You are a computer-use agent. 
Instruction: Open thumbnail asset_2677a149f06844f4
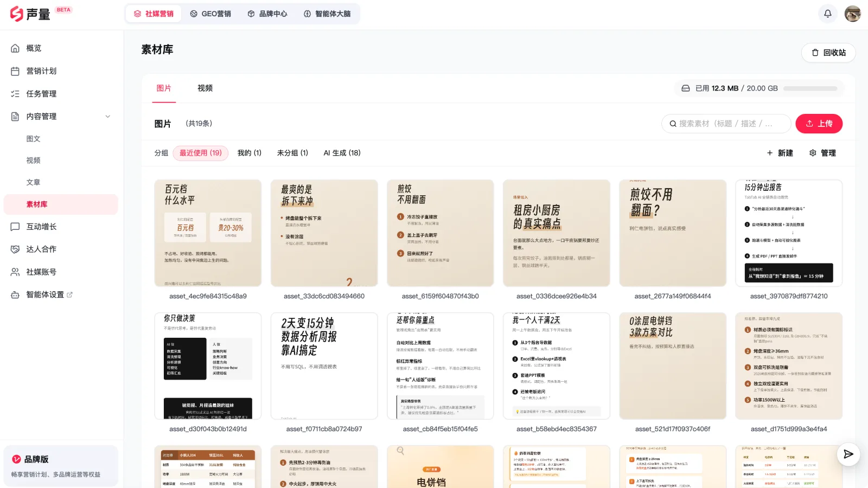click(673, 233)
